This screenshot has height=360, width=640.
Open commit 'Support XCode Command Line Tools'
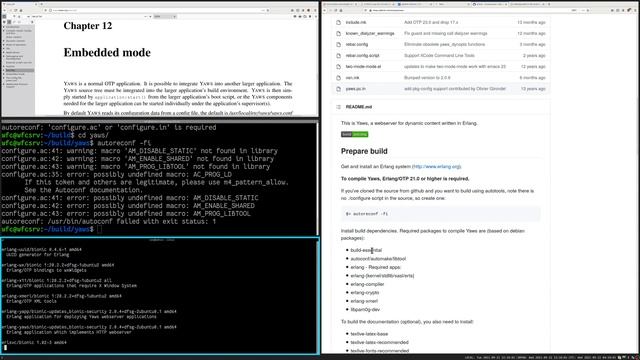click(439, 56)
